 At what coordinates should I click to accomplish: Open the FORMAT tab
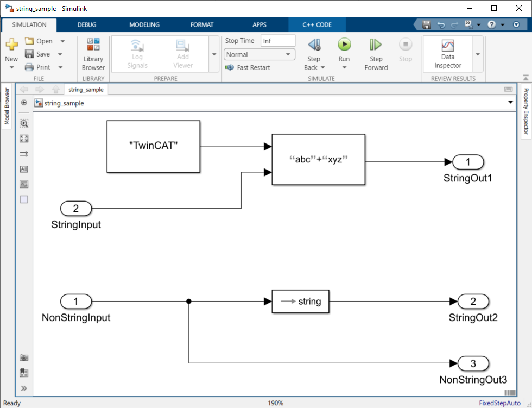tap(202, 25)
